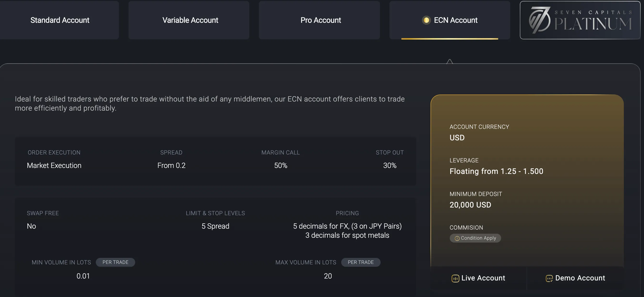
Task: Click the From 0.2 spread value
Action: tap(171, 165)
